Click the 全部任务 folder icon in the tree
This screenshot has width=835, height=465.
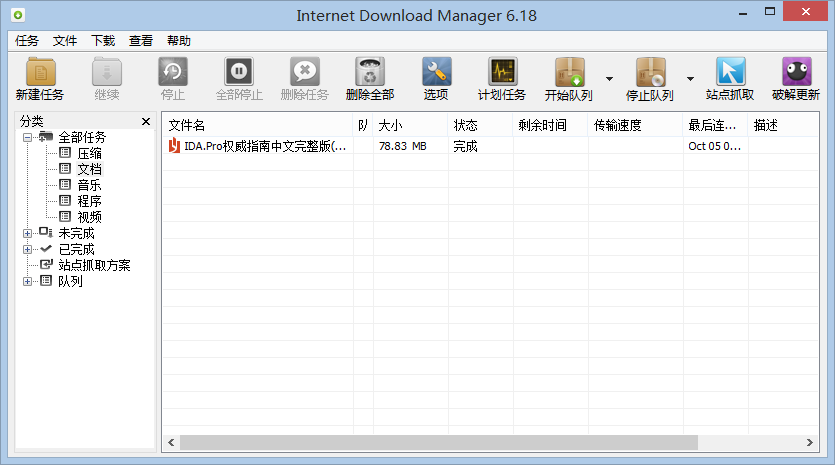tap(46, 137)
